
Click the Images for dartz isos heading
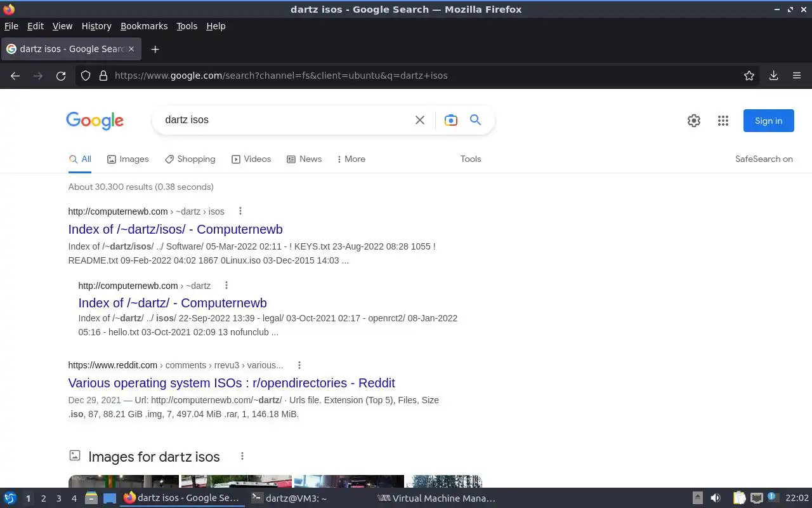click(154, 457)
